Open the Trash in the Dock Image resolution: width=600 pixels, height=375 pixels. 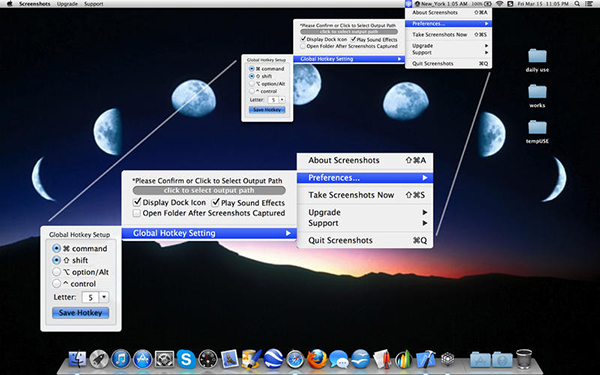(x=524, y=359)
